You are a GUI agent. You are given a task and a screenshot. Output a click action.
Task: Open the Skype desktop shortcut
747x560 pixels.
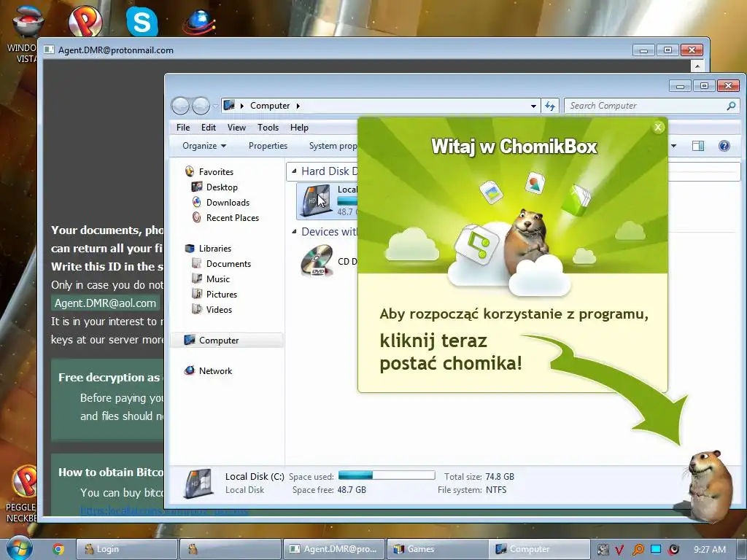pos(142,21)
